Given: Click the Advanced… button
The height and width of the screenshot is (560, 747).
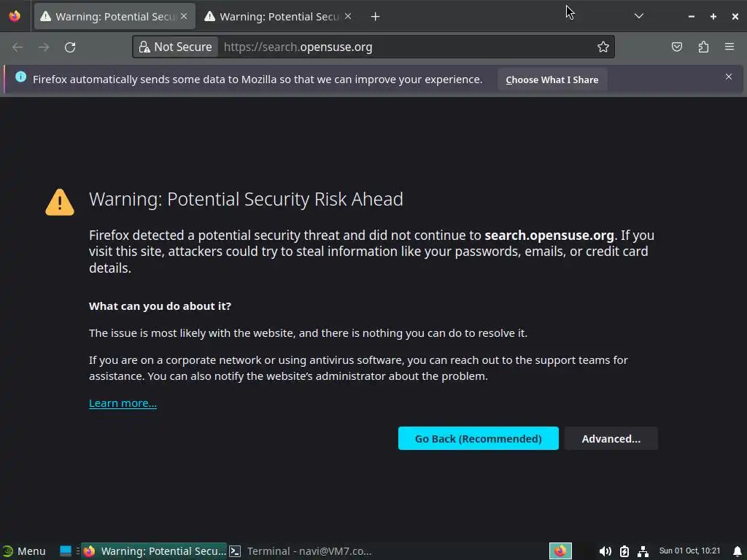Looking at the screenshot, I should click(611, 438).
